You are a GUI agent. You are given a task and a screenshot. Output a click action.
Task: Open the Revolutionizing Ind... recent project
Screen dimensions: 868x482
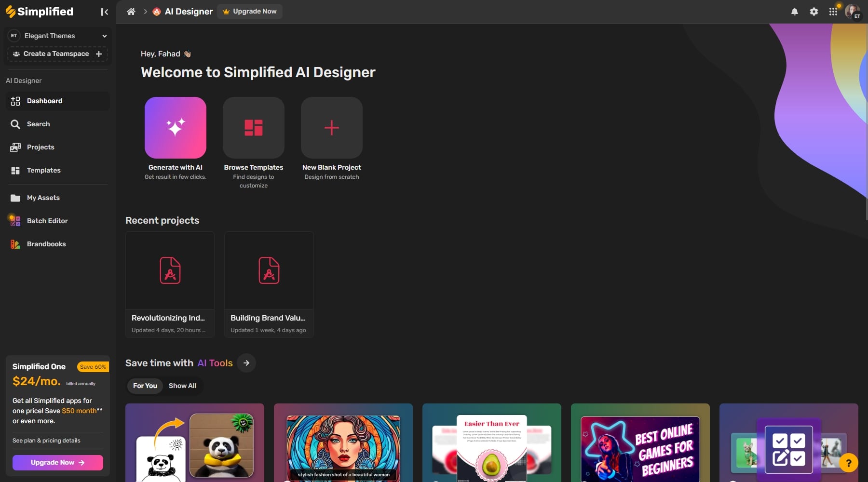[x=170, y=284]
